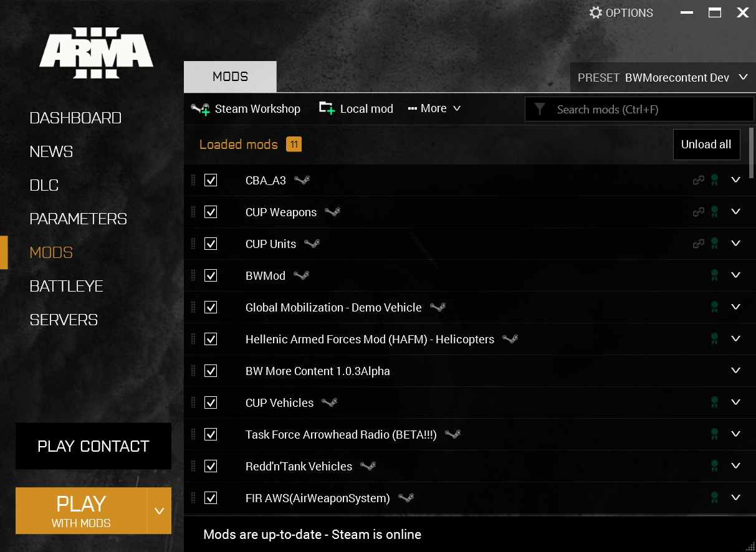Click the dependency link icon on CUP Units row
Screen dimensions: 756x552
click(699, 244)
